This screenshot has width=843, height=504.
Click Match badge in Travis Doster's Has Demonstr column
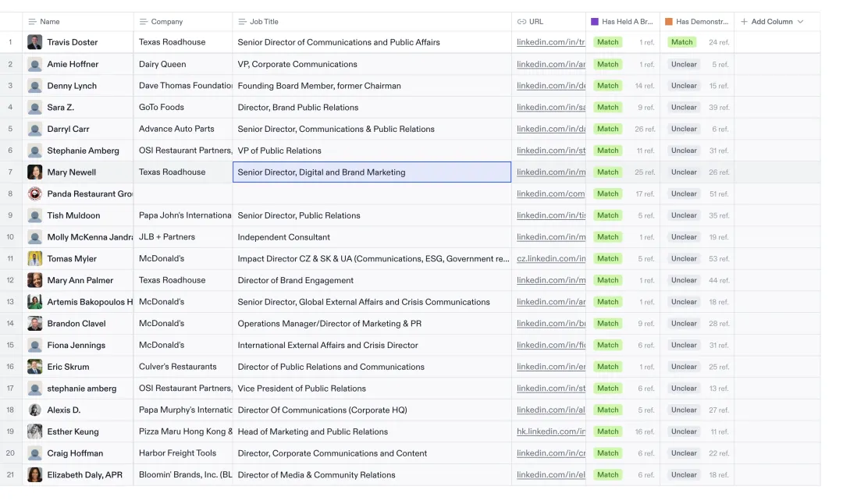tap(681, 42)
